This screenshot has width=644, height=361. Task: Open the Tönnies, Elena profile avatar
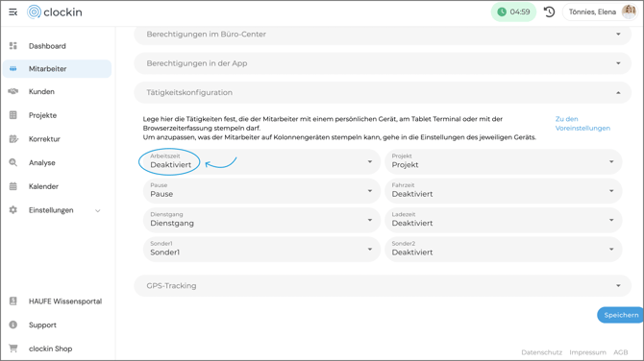click(x=629, y=12)
